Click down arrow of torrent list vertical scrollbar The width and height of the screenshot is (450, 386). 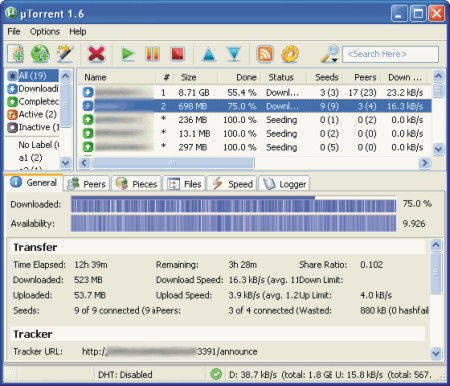click(x=438, y=149)
